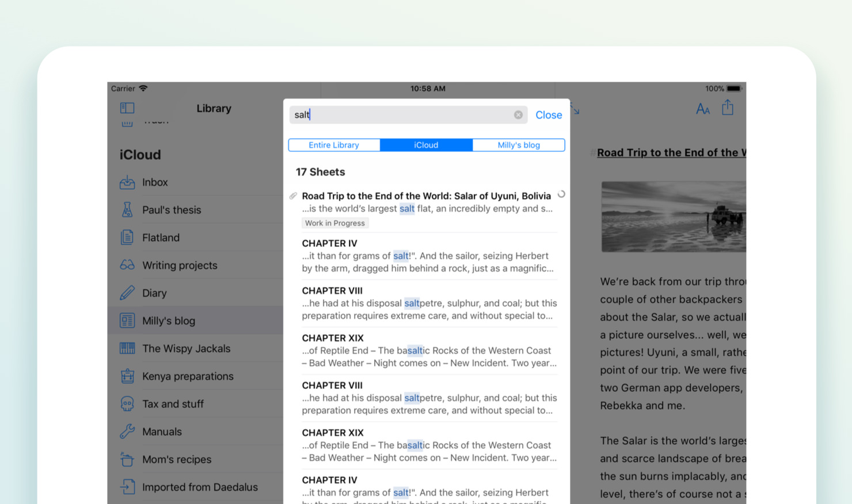Open Kenya preparations group

(196, 376)
